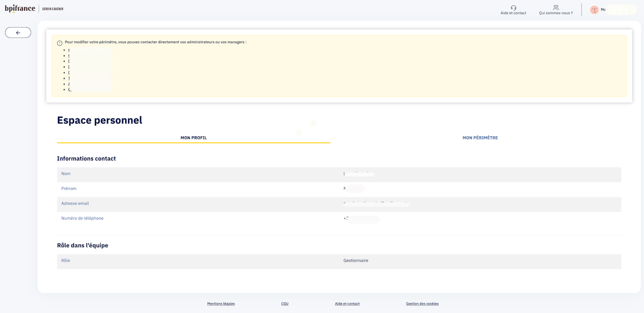644x313 pixels.
Task: Click the Nom row in contact information
Action: click(x=339, y=174)
